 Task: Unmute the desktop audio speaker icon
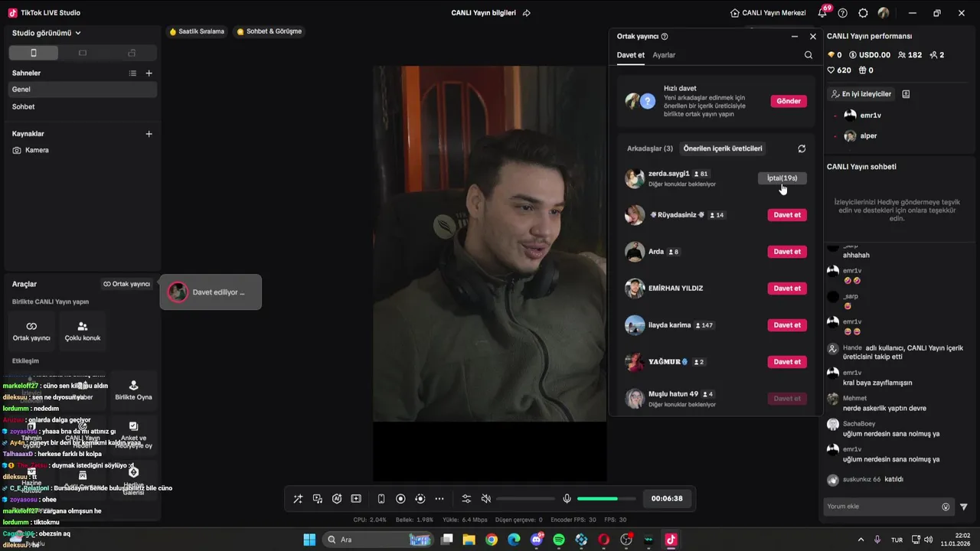[485, 499]
